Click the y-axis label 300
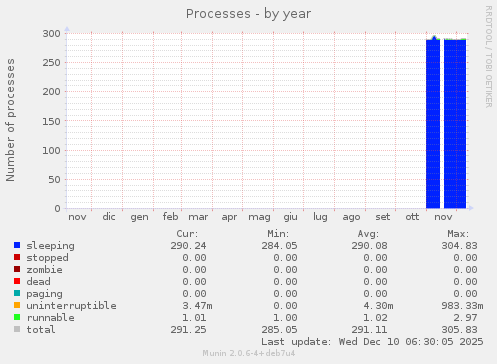The height and width of the screenshot is (364, 497). tap(51, 33)
